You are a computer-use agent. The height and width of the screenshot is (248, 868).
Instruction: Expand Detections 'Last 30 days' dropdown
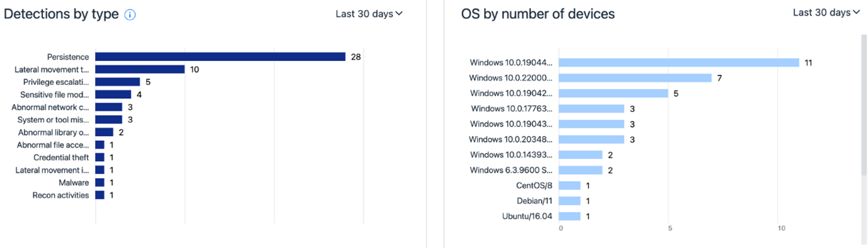[x=369, y=13]
